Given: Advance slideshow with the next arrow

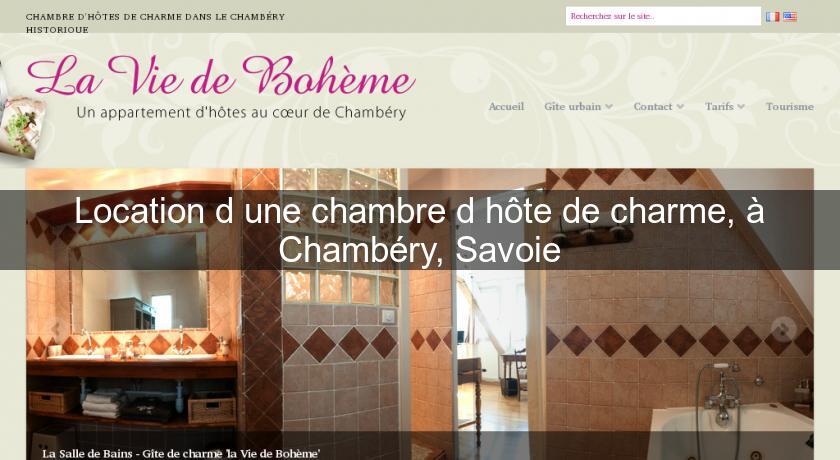Looking at the screenshot, I should pyautogui.click(x=783, y=329).
